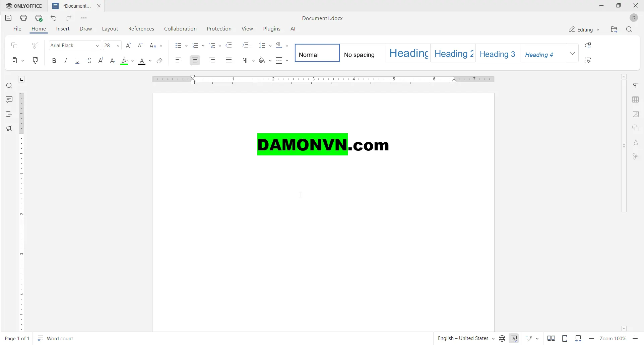Toggle spell checking in the status bar

[514, 339]
